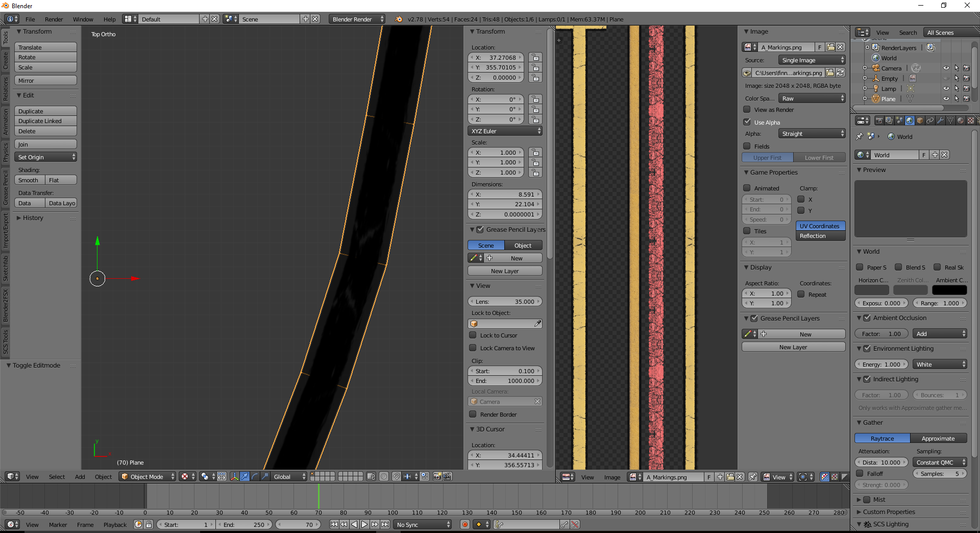The image size is (980, 533).
Task: Click the New Layer button
Action: tap(505, 271)
